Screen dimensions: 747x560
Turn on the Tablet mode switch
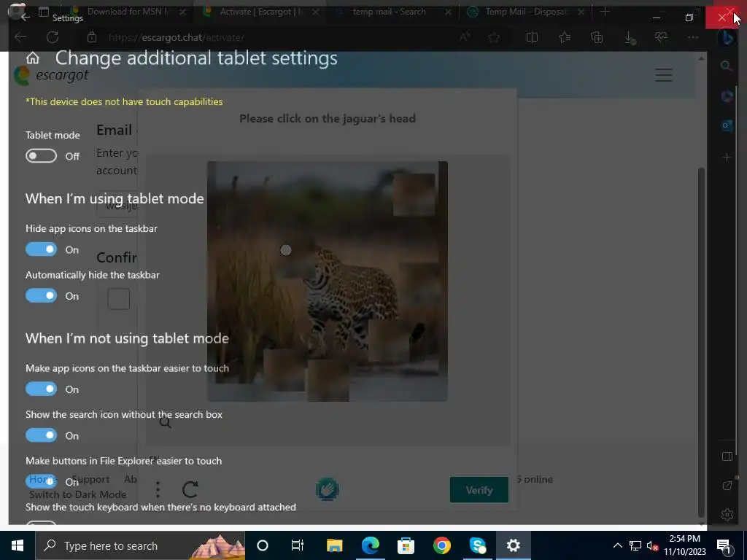tap(41, 156)
